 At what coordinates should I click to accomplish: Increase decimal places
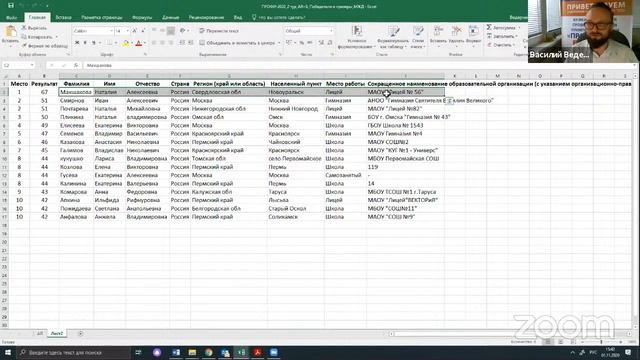(x=321, y=43)
